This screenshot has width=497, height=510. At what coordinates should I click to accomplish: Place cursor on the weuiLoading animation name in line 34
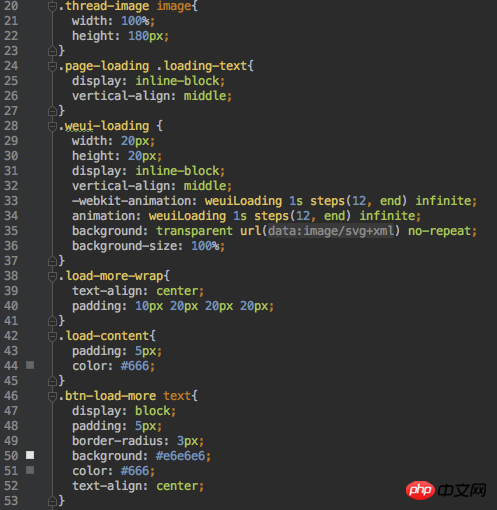(187, 216)
